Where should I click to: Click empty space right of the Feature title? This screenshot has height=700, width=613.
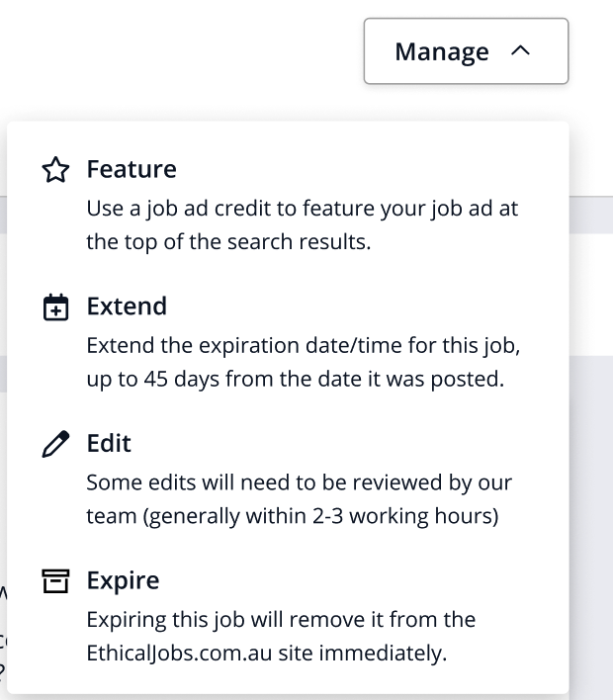point(376,169)
